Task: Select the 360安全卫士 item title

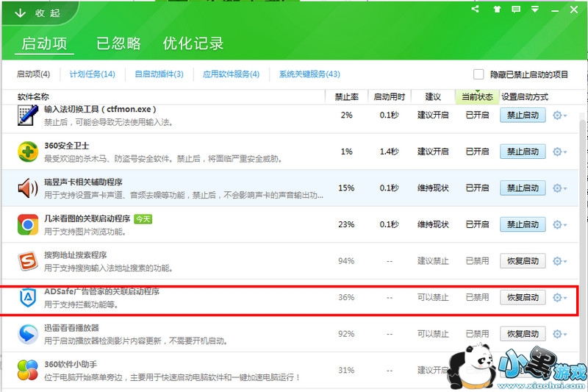Action: [x=67, y=146]
